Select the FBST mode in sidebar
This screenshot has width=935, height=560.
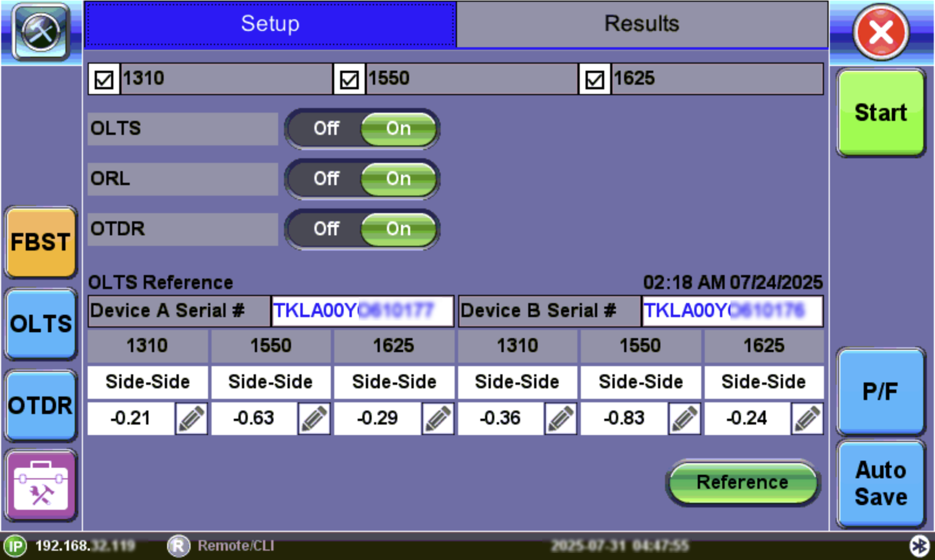[x=40, y=242]
